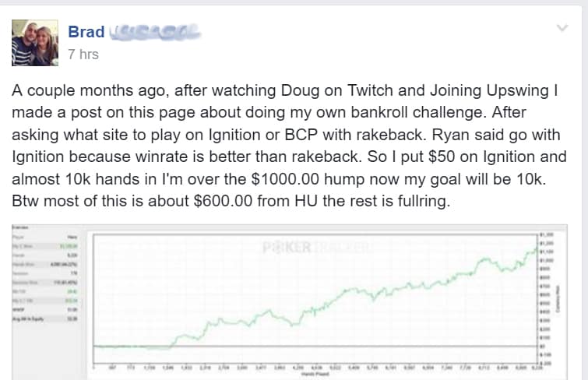Image resolution: width=588 pixels, height=380 pixels.
Task: Click the PokerTracker watermark on graph
Action: pyautogui.click(x=317, y=248)
